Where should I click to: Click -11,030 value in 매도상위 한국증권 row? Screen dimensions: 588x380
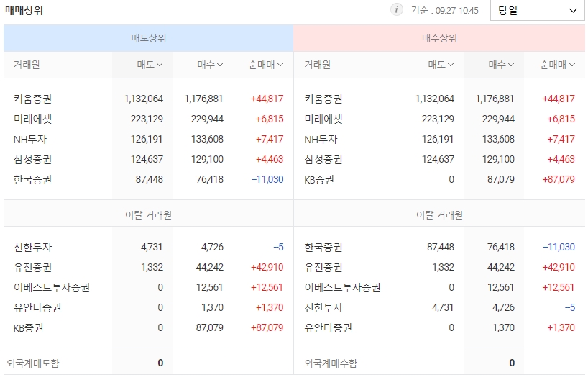[267, 179]
